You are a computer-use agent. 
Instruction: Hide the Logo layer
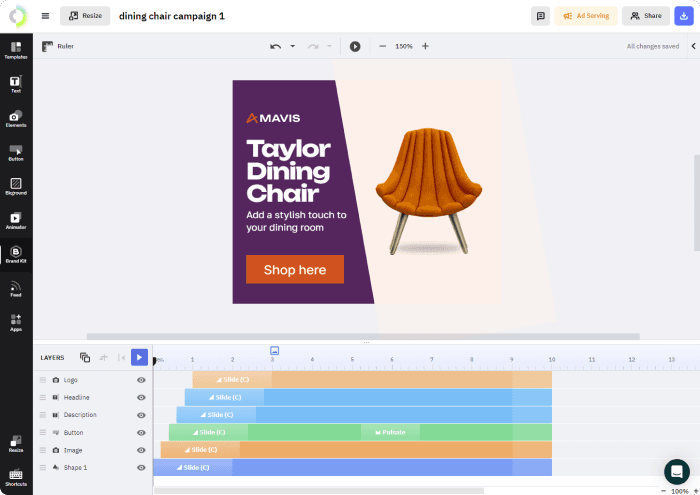[141, 380]
